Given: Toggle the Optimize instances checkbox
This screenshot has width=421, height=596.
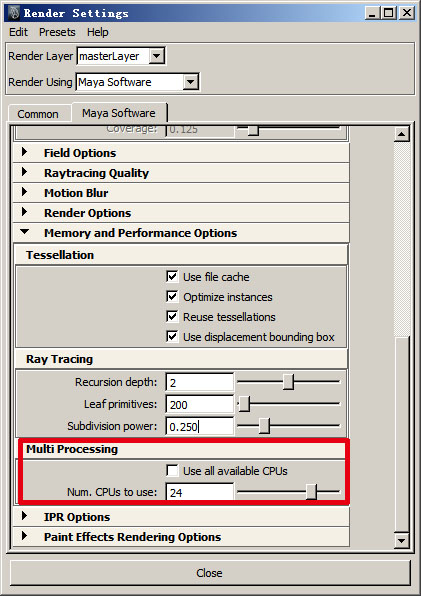Looking at the screenshot, I should (172, 296).
